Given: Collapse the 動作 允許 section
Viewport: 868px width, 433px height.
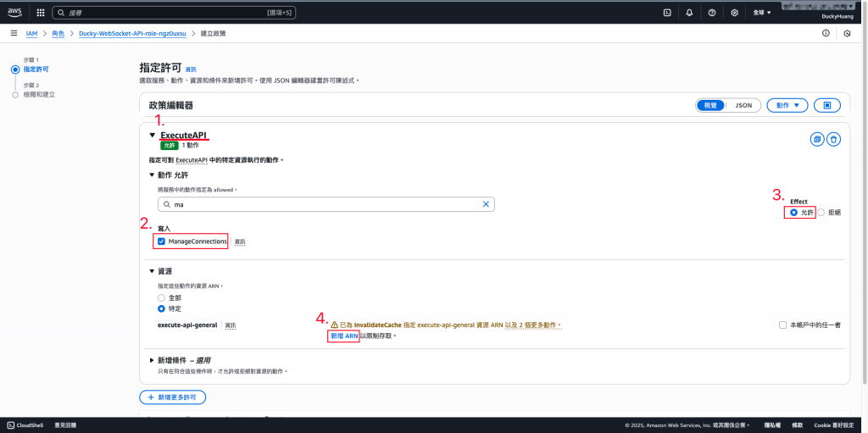Looking at the screenshot, I should click(x=153, y=175).
